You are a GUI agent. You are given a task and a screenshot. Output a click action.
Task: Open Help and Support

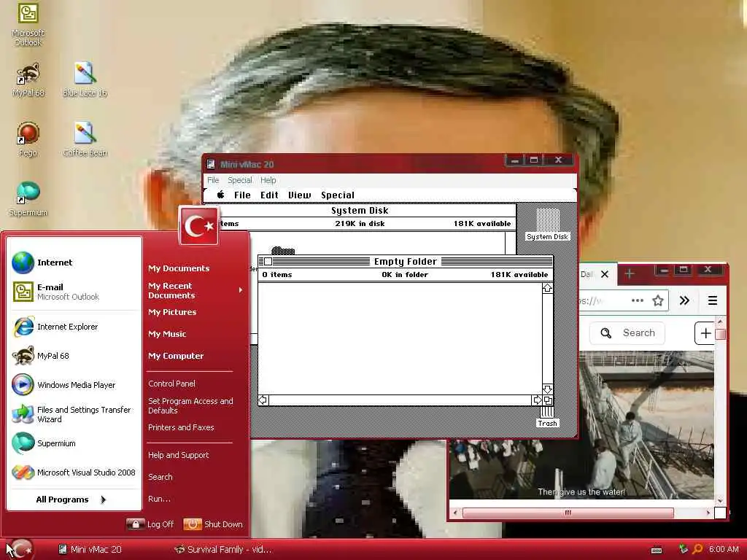pos(178,455)
